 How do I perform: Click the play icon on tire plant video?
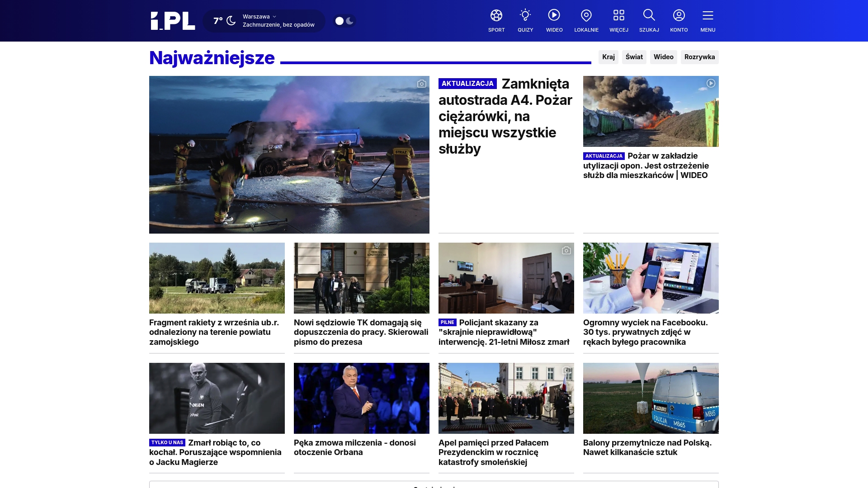point(711,83)
